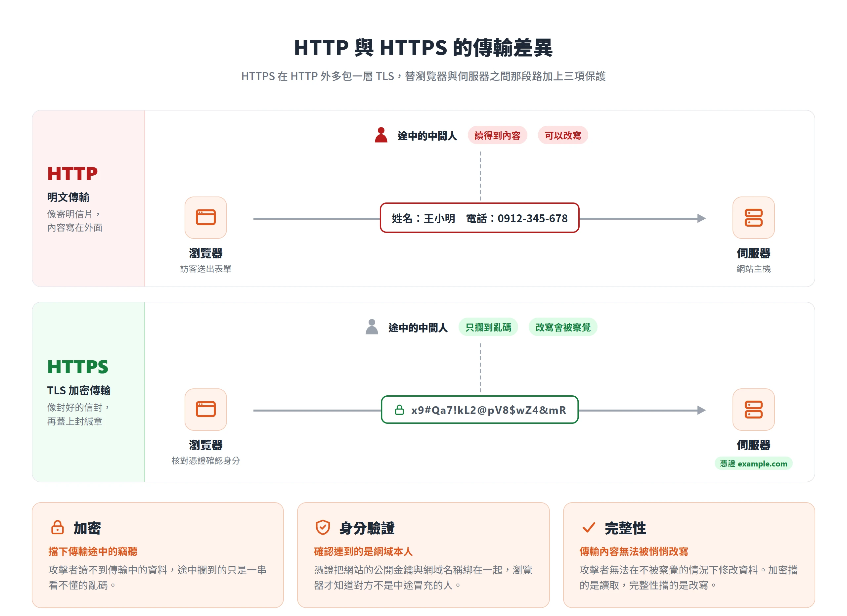Click the green HTTPS heading
Image resolution: width=847 pixels, height=616 pixels.
pos(78,367)
